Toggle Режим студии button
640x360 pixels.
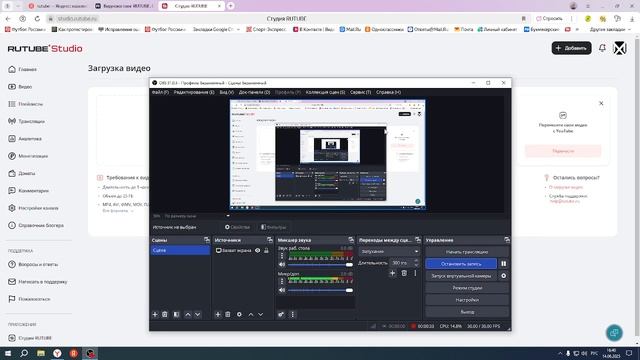click(x=467, y=288)
